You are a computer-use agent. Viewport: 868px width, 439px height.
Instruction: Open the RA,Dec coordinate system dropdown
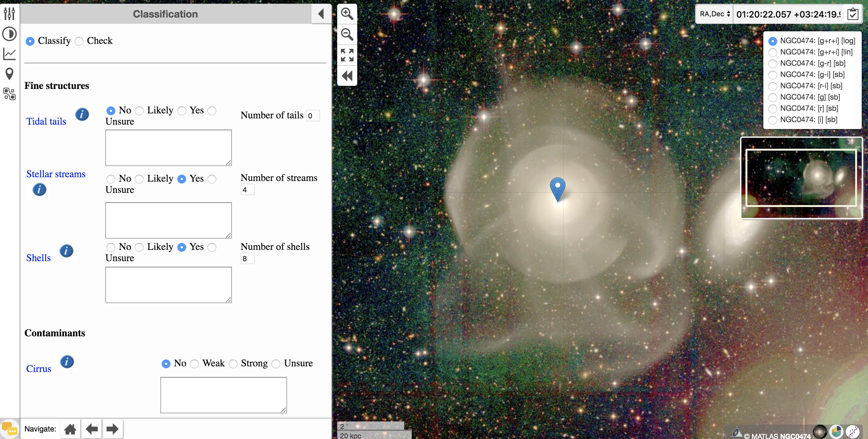click(714, 14)
